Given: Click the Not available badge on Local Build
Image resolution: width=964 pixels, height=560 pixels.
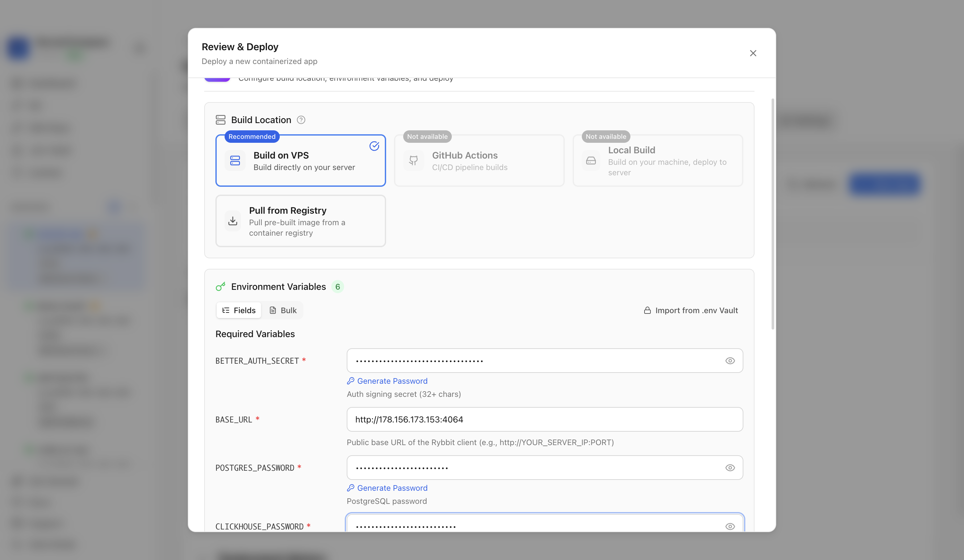Looking at the screenshot, I should 606,137.
